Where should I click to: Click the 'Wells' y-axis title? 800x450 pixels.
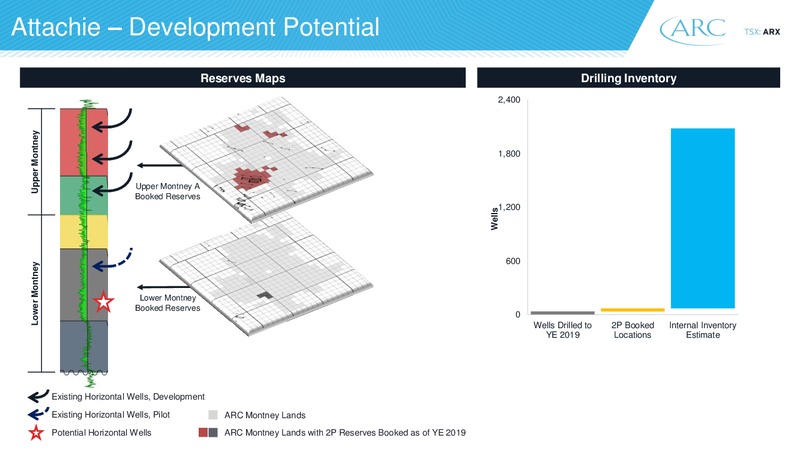(494, 219)
